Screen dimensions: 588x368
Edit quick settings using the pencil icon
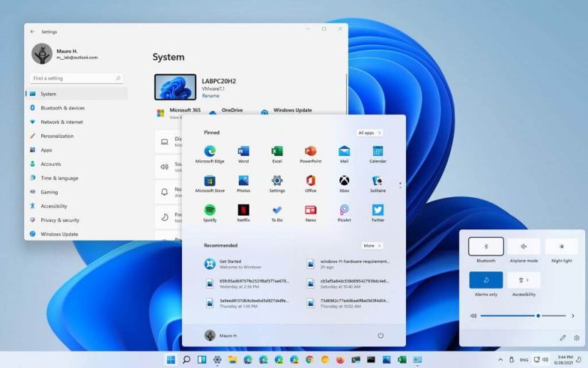[562, 338]
